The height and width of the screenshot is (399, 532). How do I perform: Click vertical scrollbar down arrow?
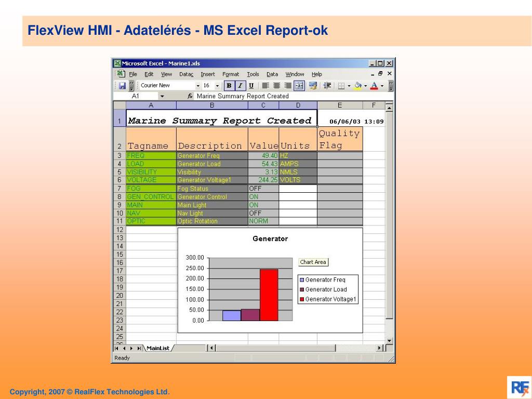point(389,341)
